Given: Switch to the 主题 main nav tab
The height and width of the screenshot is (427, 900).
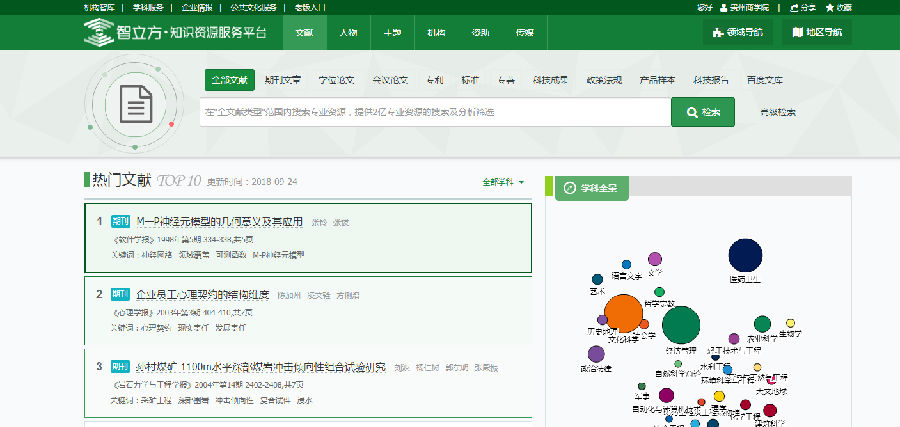Looking at the screenshot, I should click(x=392, y=33).
